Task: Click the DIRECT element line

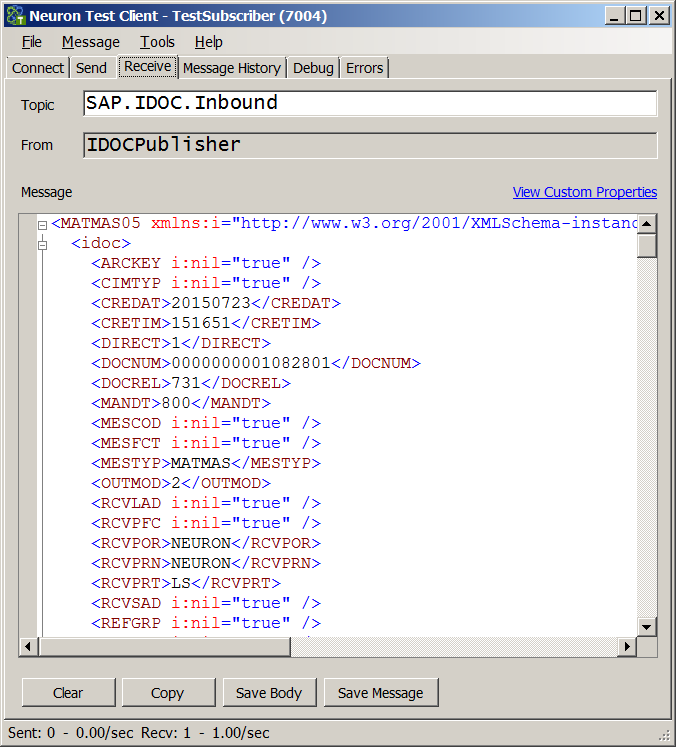Action: pyautogui.click(x=181, y=343)
